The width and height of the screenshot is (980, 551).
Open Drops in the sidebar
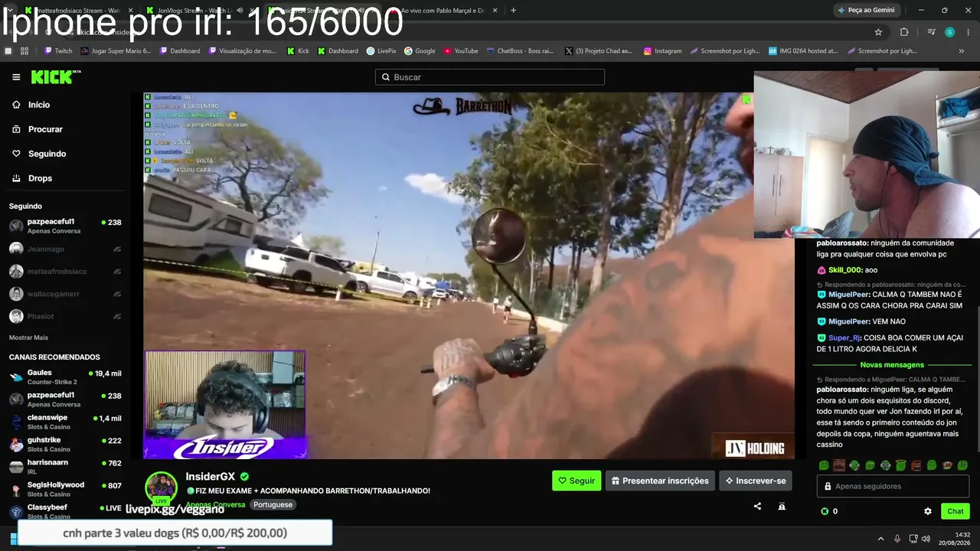33,178
